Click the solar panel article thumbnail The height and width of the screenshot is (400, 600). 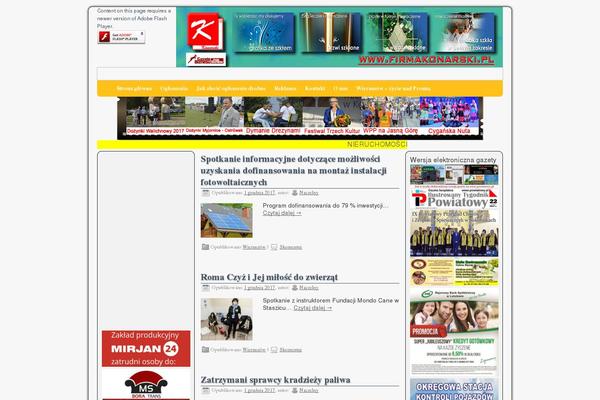(227, 220)
